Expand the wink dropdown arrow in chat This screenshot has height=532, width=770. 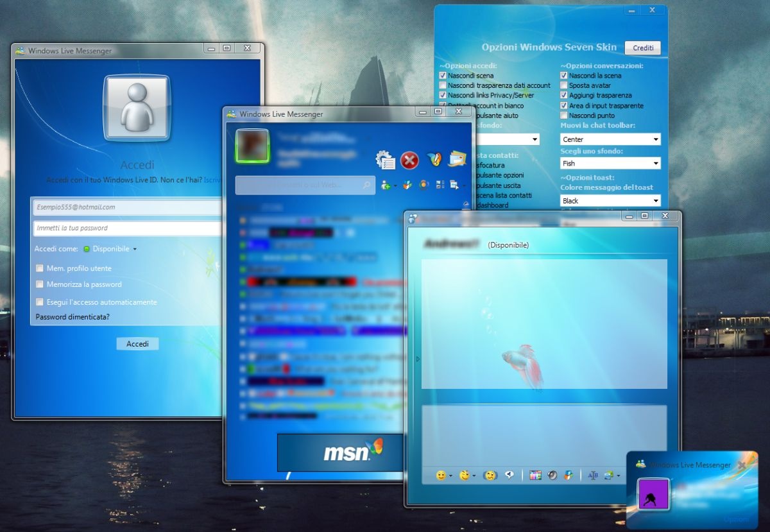[474, 476]
